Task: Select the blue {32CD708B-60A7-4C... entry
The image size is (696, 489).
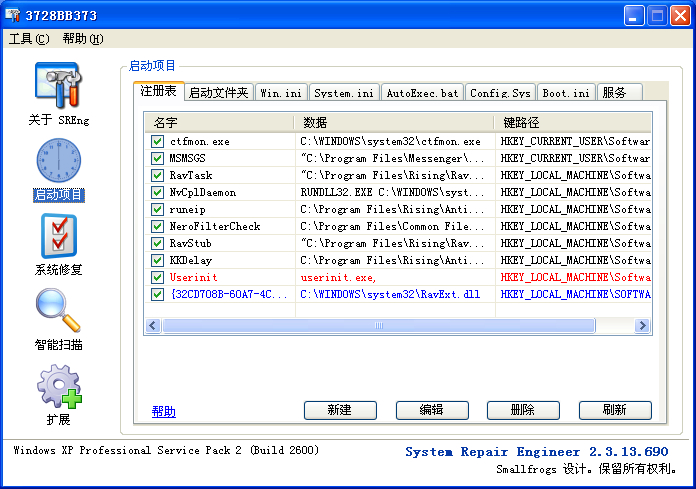Action: pyautogui.click(x=229, y=294)
